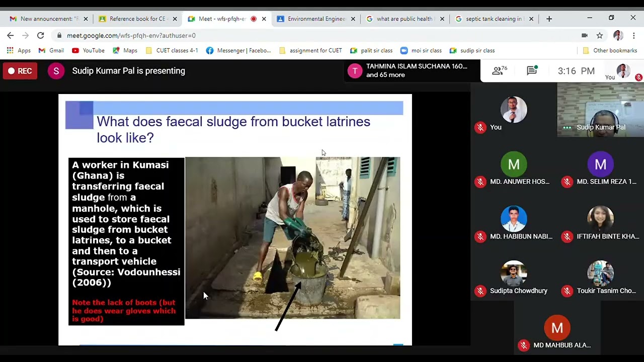
Task: Click the forward navigation arrow
Action: pos(26,35)
